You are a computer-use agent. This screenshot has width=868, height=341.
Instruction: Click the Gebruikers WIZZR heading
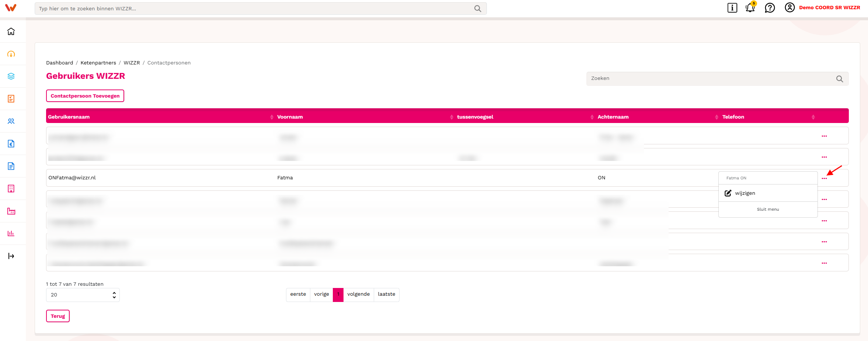coord(86,76)
